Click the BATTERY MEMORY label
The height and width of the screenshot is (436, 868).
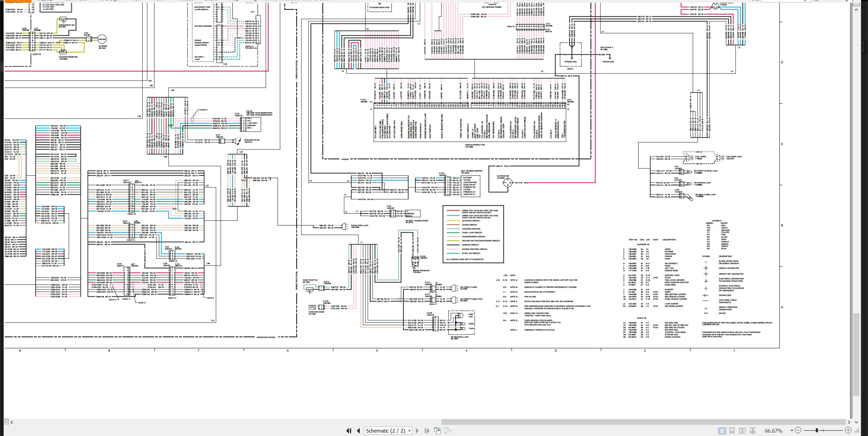pyautogui.click(x=203, y=26)
